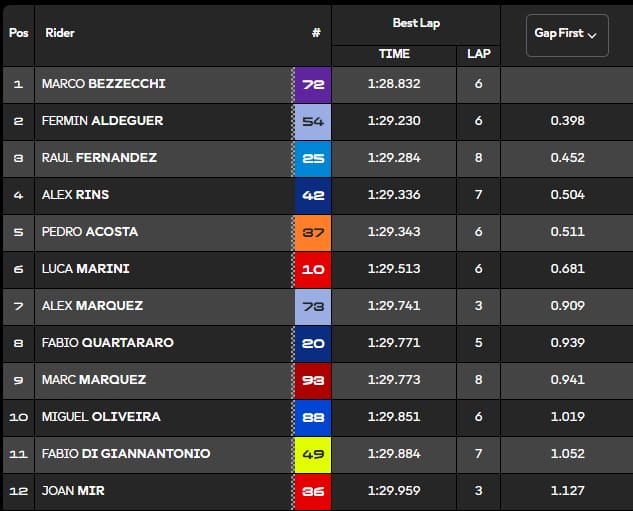633x511 pixels.
Task: Click Raul Fernandez's blue number 25 badge
Action: [313, 158]
